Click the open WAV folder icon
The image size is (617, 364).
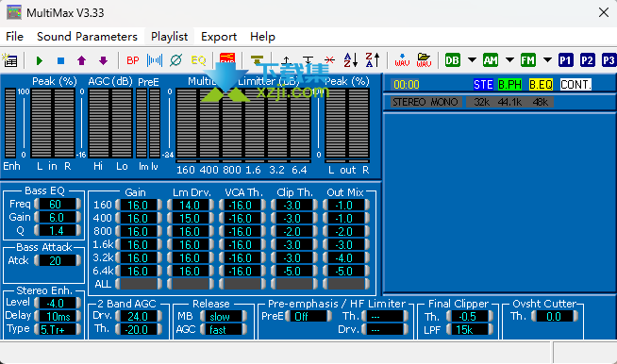click(424, 60)
